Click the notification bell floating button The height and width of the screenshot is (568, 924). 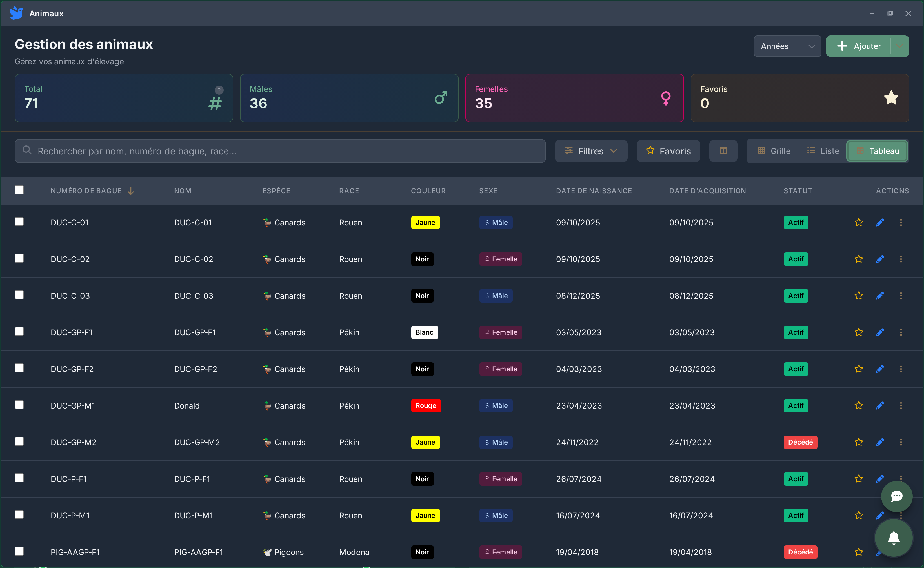pyautogui.click(x=894, y=538)
